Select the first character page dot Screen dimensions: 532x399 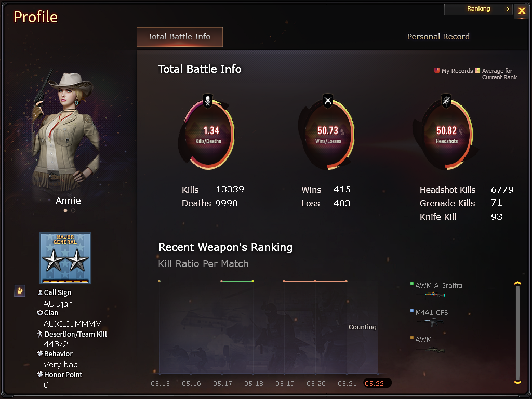(x=65, y=211)
